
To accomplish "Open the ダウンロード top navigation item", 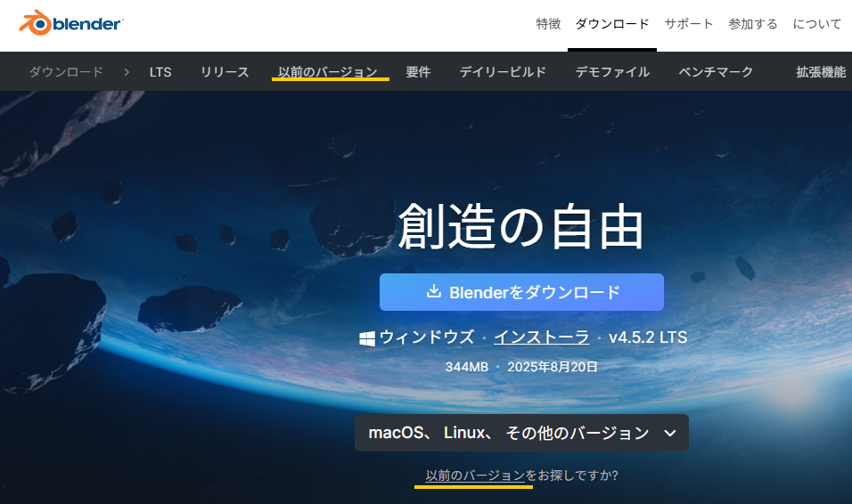I will (612, 24).
